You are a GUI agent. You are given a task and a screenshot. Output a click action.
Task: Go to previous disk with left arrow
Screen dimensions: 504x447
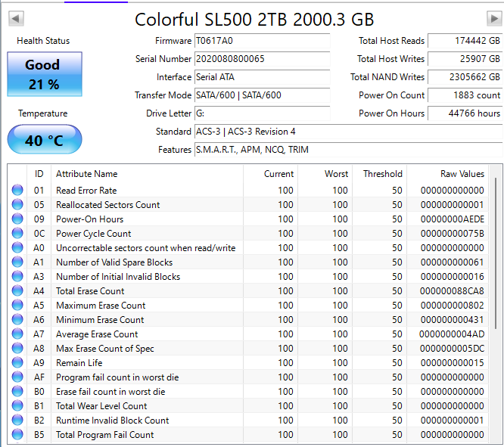click(16, 18)
